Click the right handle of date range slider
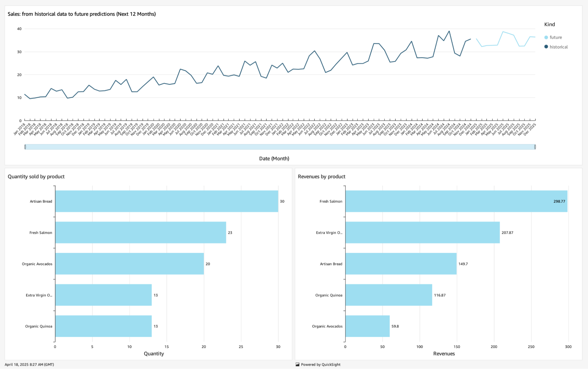The image size is (588, 369). point(535,147)
